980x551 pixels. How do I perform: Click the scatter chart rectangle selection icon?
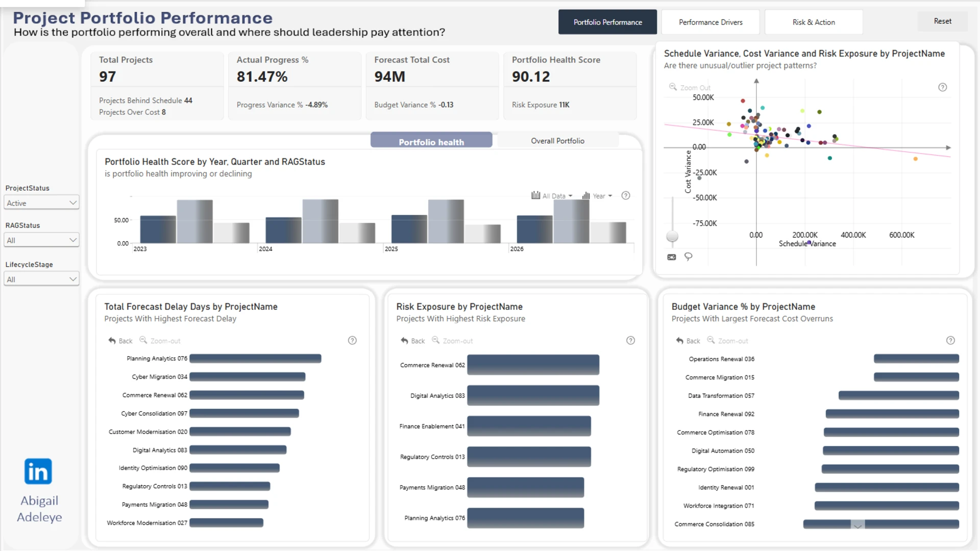[x=672, y=257]
